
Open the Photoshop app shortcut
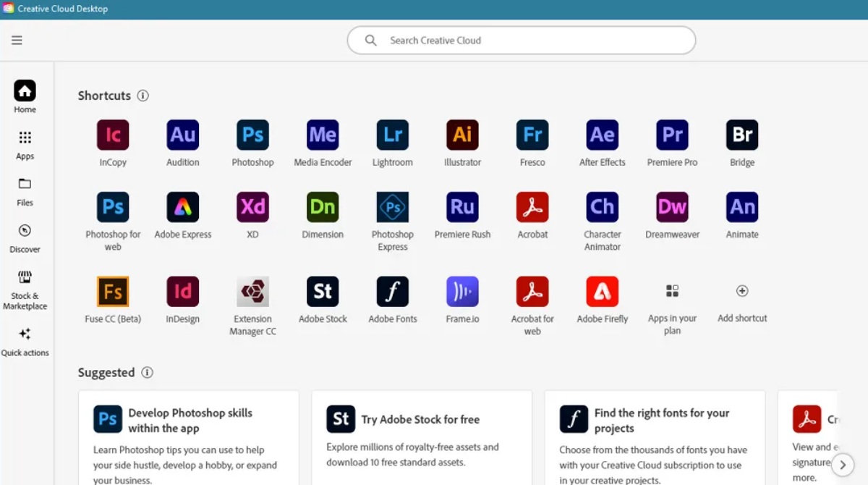252,135
